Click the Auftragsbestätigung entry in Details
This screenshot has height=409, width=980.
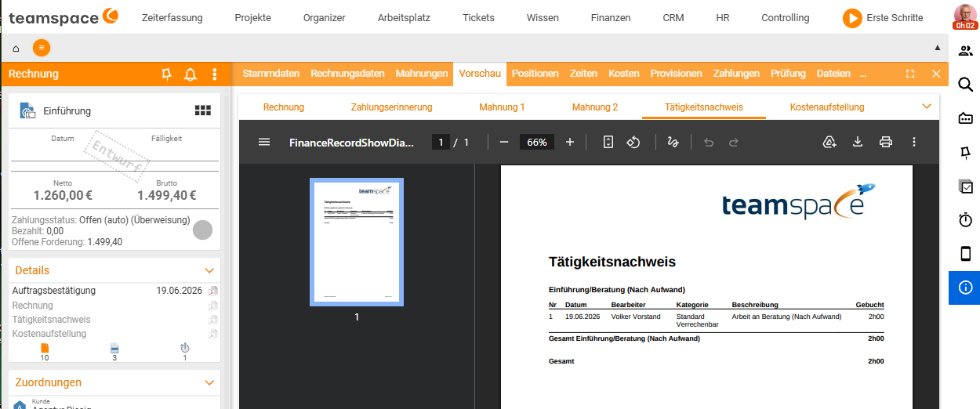click(54, 291)
